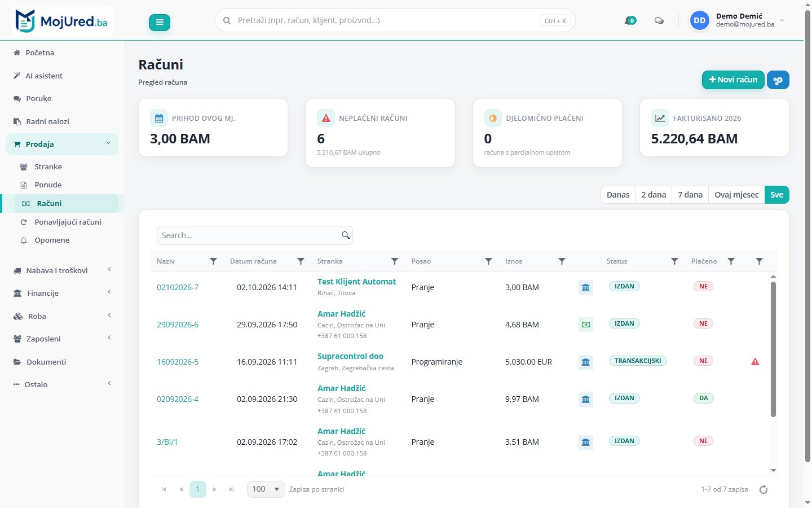Select the Danas date filter
This screenshot has width=812, height=508.
pos(618,195)
